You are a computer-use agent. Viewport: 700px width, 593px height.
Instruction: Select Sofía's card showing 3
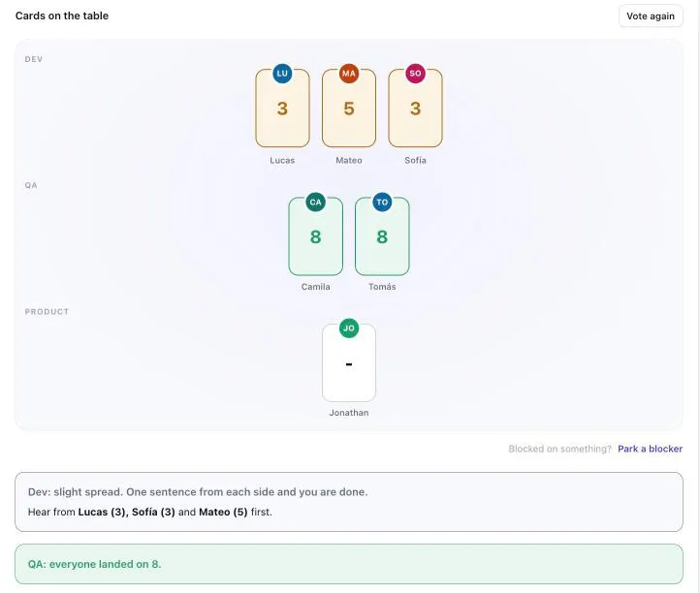click(415, 108)
